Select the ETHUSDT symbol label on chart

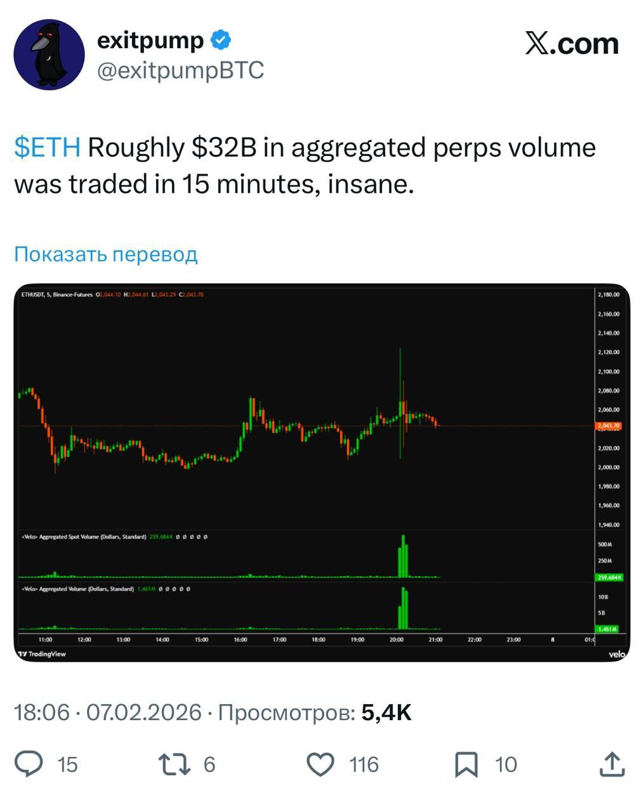(x=32, y=294)
